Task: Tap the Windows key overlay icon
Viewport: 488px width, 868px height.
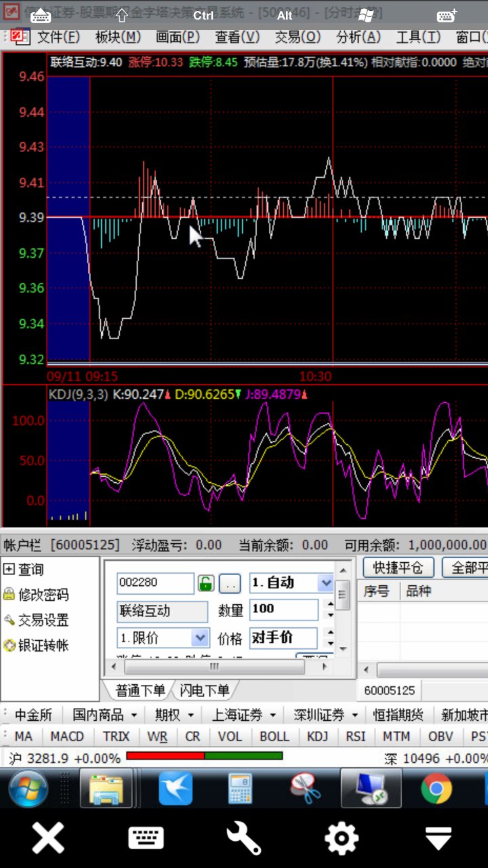Action: pos(366,14)
